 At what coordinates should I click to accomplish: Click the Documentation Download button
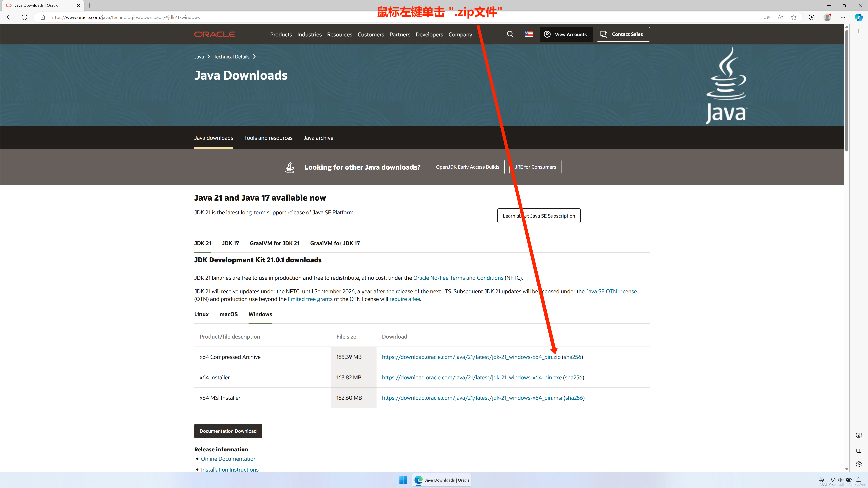click(x=228, y=431)
